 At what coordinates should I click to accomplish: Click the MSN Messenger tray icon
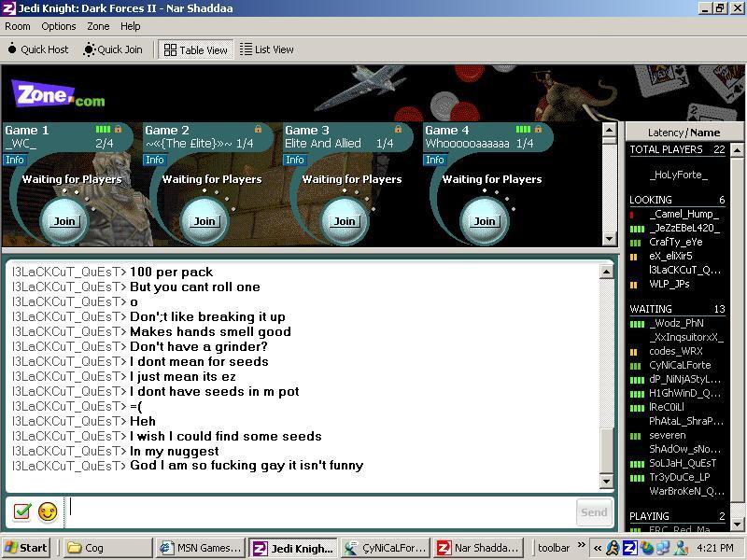click(x=680, y=548)
